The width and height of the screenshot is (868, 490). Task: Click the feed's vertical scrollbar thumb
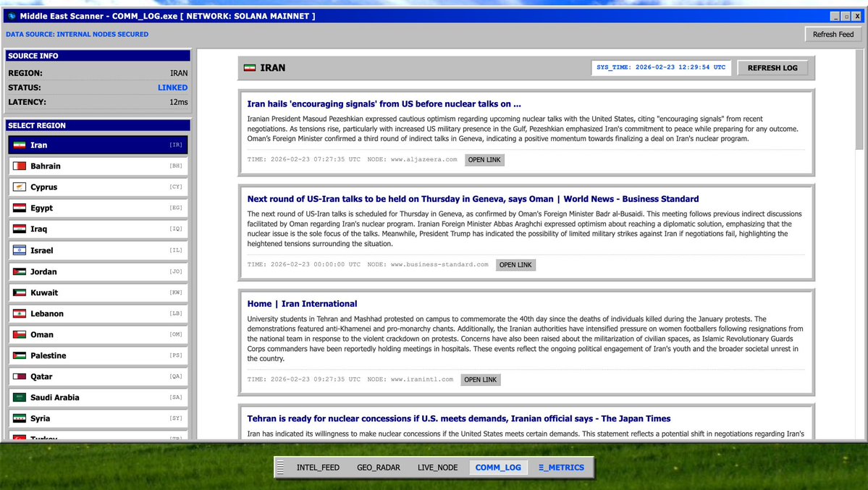[859, 100]
